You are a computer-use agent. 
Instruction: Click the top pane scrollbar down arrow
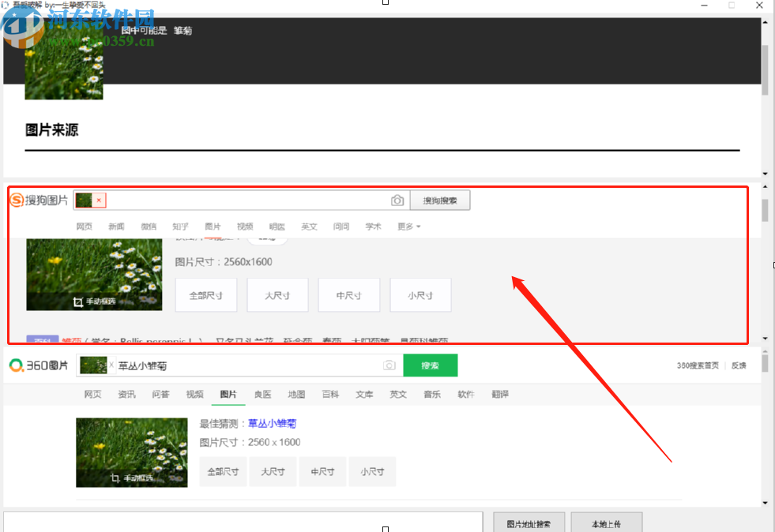[765, 174]
